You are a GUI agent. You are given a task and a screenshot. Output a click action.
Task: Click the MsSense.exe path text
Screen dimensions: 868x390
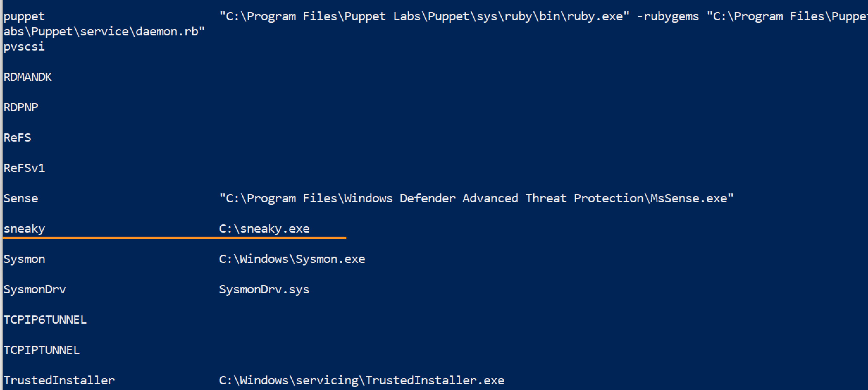tap(476, 198)
